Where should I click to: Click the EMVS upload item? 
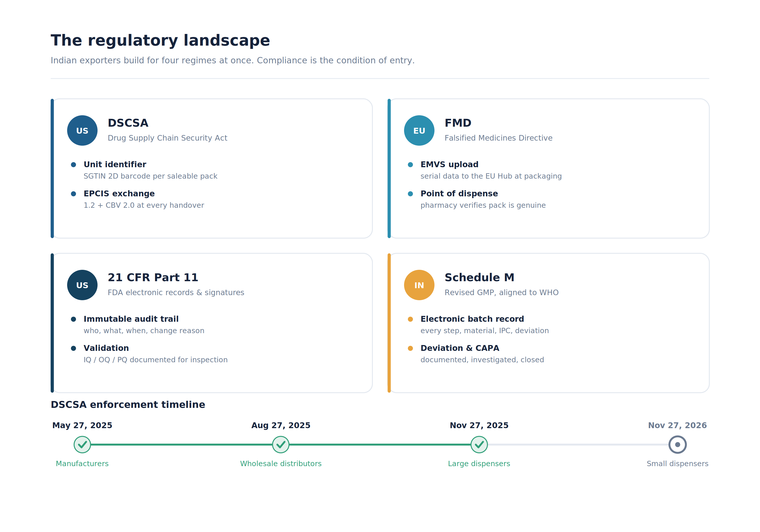(485, 170)
